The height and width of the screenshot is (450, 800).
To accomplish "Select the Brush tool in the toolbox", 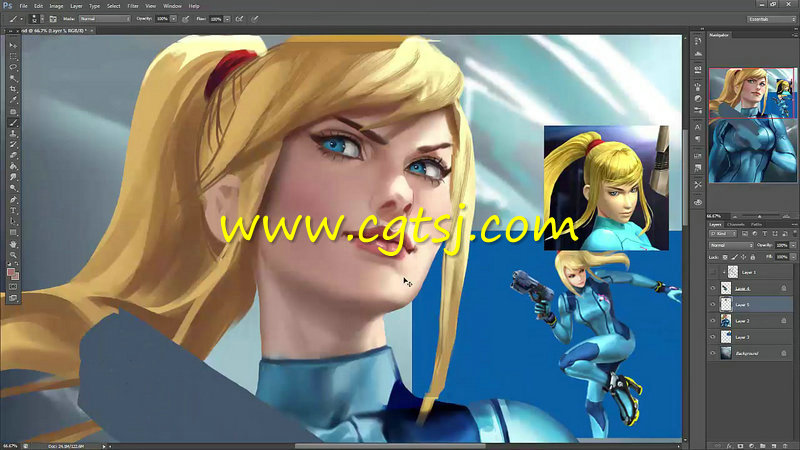I will tap(13, 122).
